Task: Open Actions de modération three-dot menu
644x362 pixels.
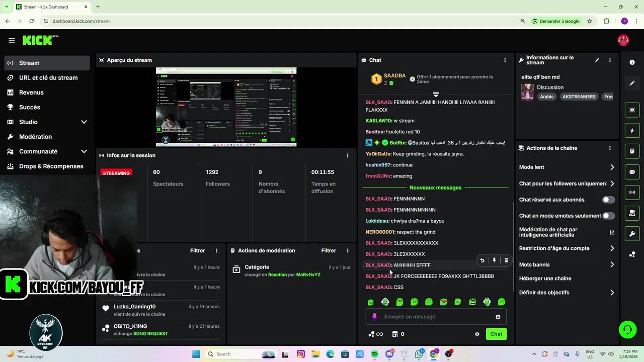Action: [348, 250]
